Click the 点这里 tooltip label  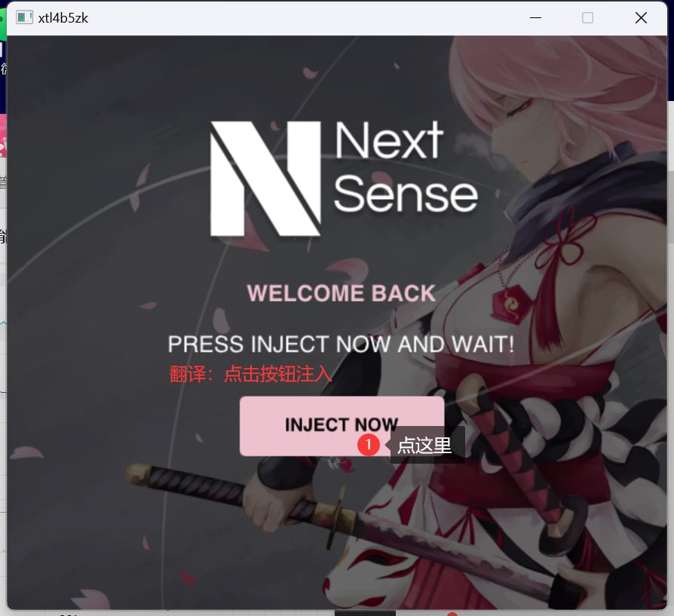[x=424, y=445]
